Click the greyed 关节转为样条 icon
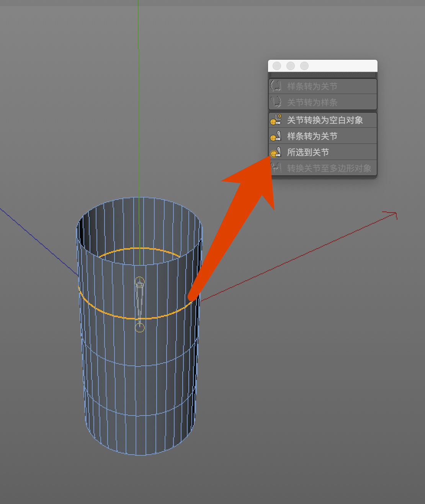This screenshot has height=504, width=425. pos(276,102)
